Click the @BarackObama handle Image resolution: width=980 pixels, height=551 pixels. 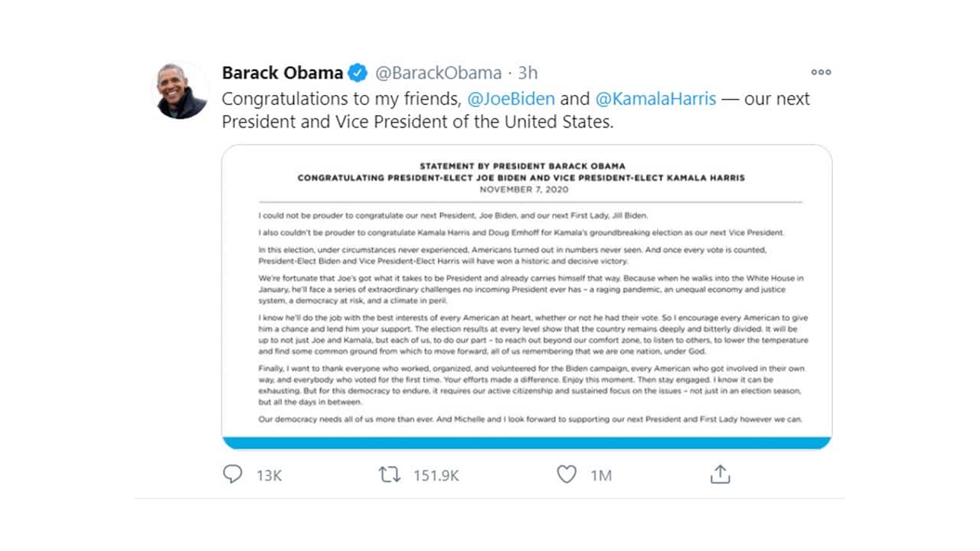[x=438, y=73]
